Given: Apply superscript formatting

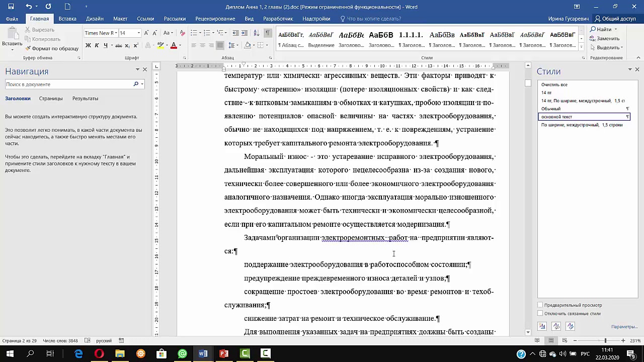Looking at the screenshot, I should [x=136, y=45].
